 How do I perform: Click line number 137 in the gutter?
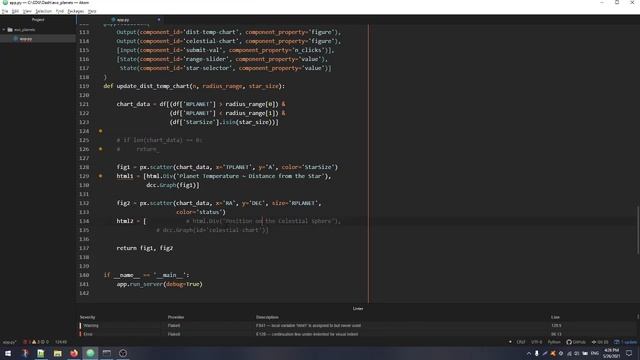(84, 248)
